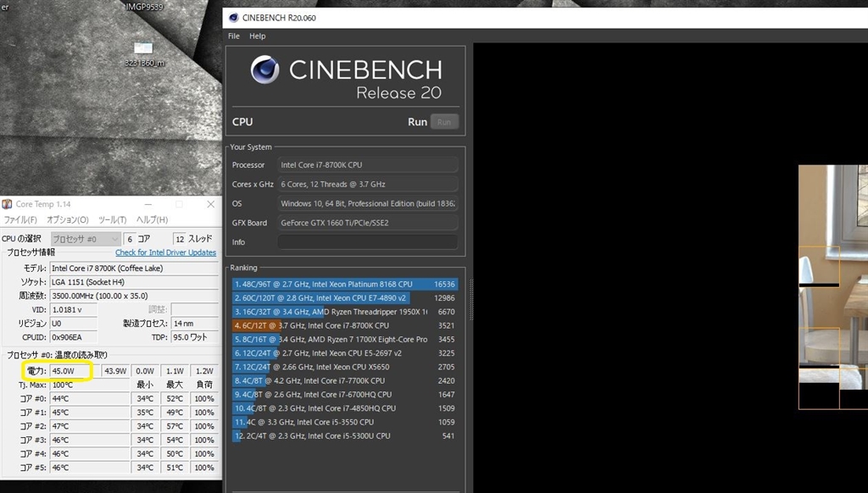Select ranking row Intel Xeon CPU E5-2697 v2
868x493 pixels.
pos(345,353)
